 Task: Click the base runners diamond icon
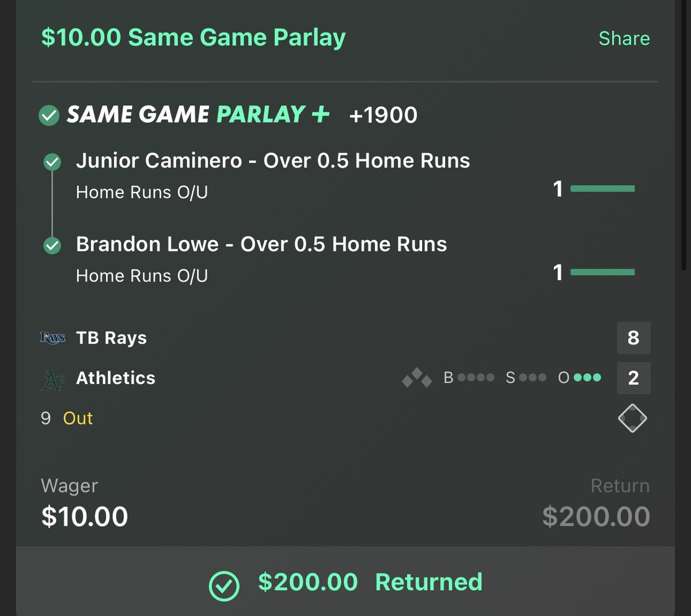pos(417,378)
